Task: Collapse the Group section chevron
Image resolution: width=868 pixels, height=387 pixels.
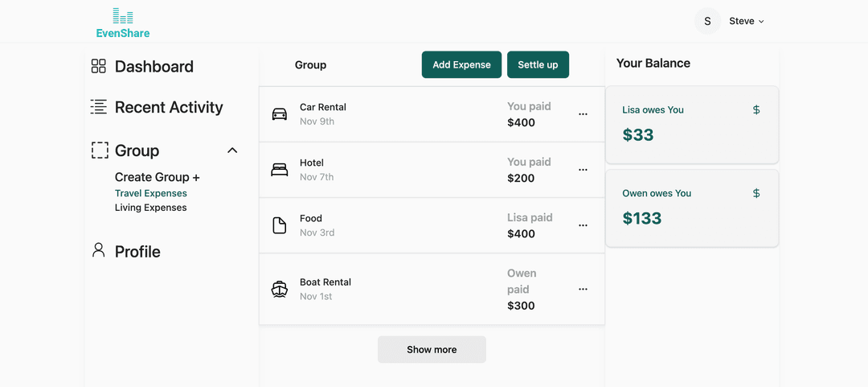Action: coord(232,150)
